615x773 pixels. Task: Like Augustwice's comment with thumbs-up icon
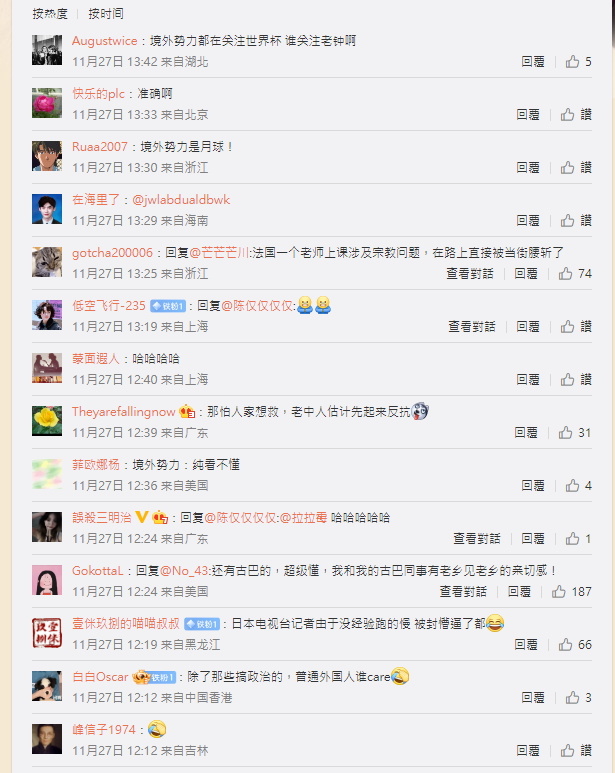click(x=578, y=62)
